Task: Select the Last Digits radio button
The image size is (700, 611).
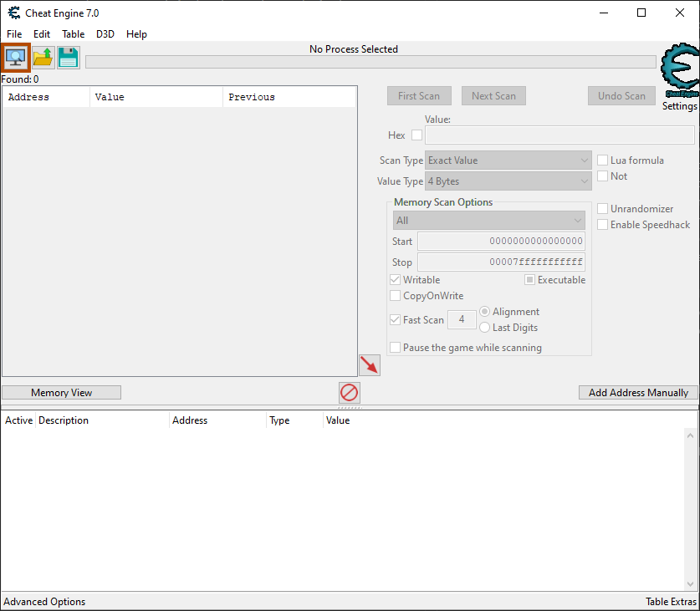Action: pyautogui.click(x=484, y=328)
